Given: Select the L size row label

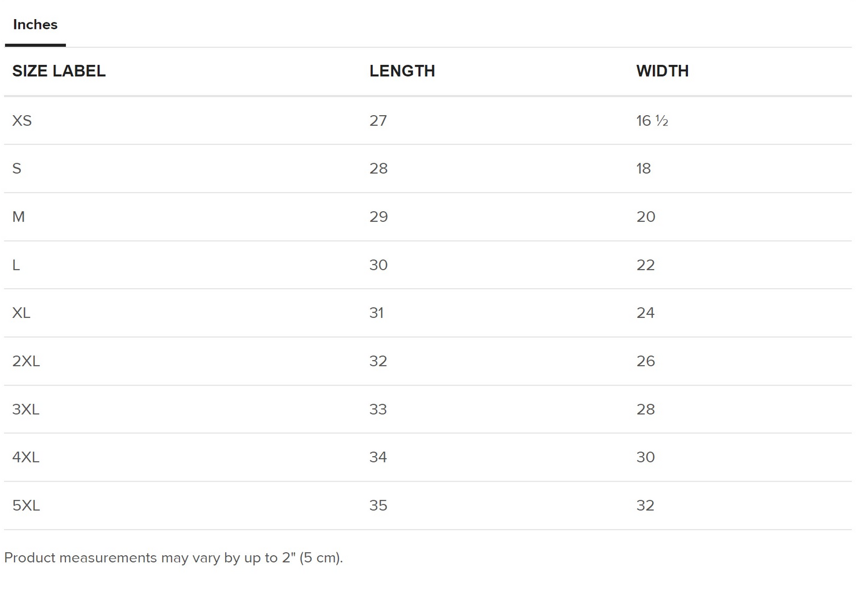Looking at the screenshot, I should tap(16, 265).
